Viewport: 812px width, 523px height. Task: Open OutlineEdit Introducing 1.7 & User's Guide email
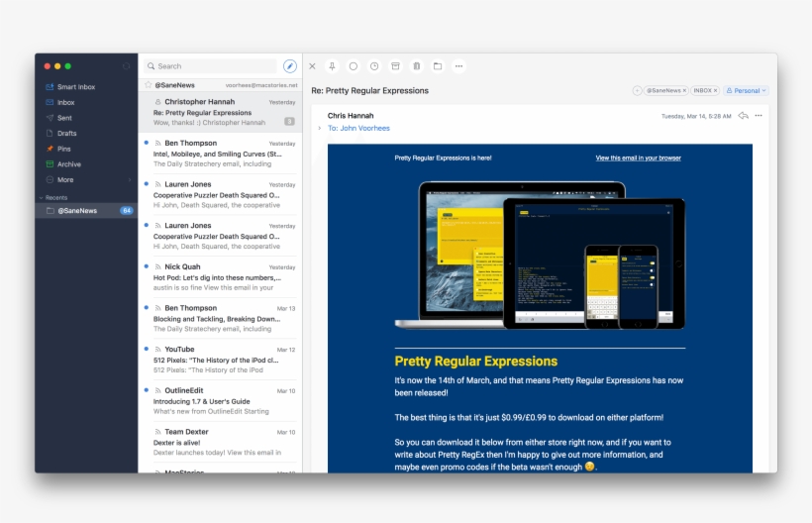tap(220, 401)
